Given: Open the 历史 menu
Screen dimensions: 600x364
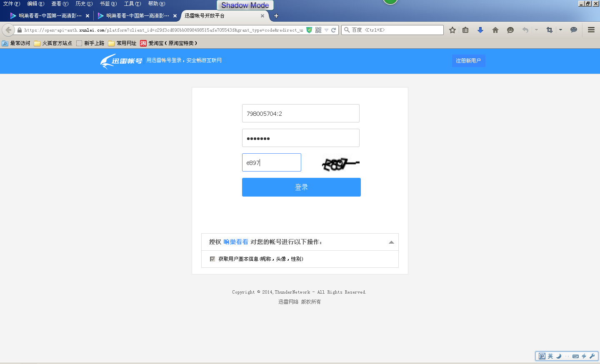Looking at the screenshot, I should click(84, 4).
